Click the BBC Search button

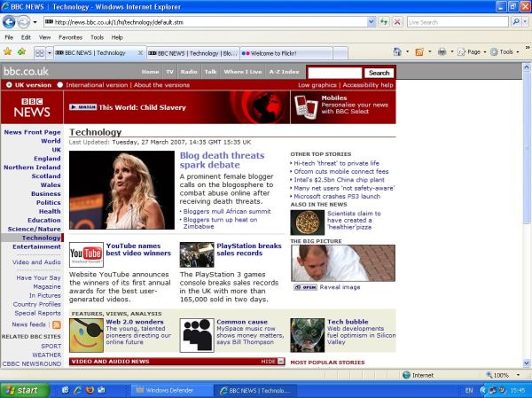[379, 73]
